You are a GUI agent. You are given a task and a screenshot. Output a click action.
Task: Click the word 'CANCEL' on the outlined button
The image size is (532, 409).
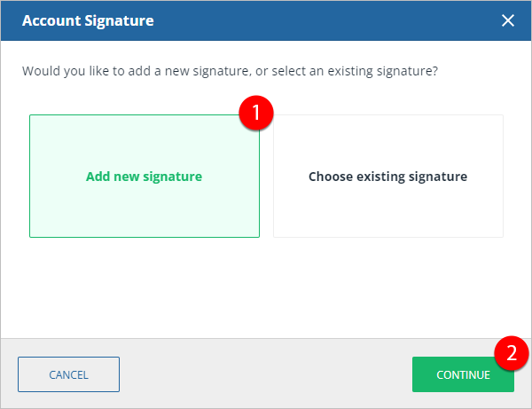[68, 374]
